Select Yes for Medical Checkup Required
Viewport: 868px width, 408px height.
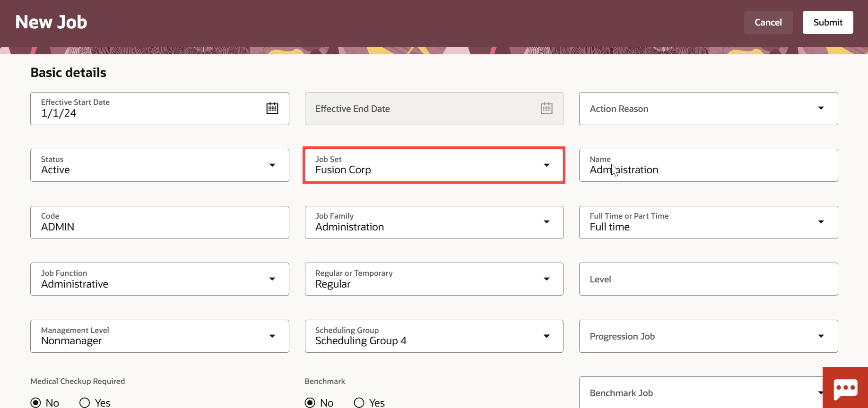[x=85, y=402]
